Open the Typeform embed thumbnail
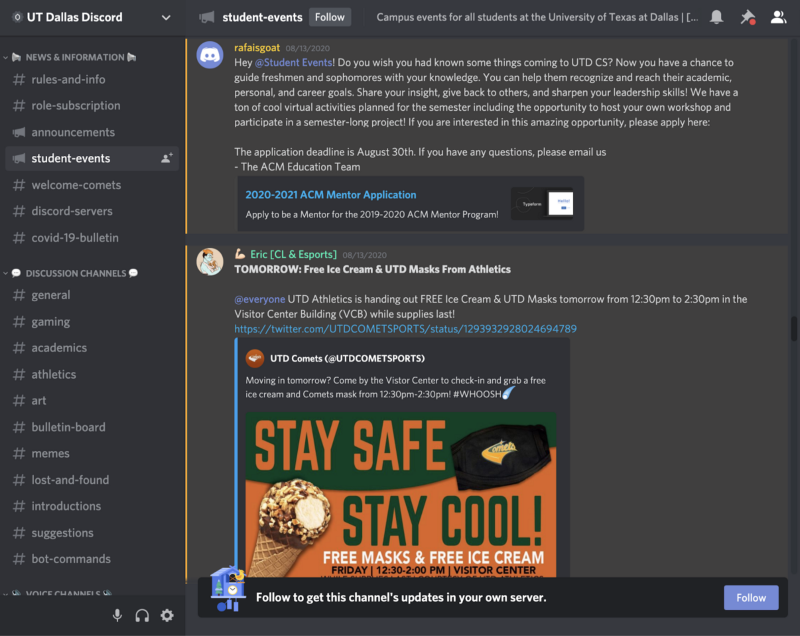Image resolution: width=800 pixels, height=636 pixels. pyautogui.click(x=542, y=203)
